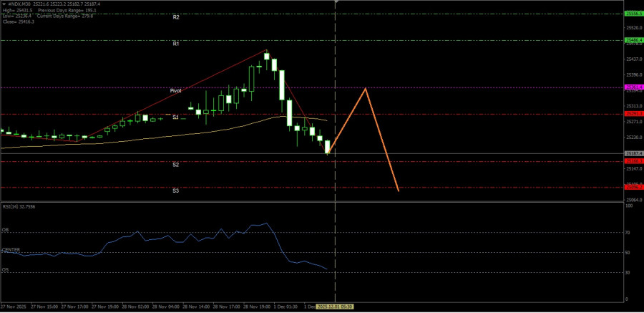Click the RSI scale value 30

628,272
